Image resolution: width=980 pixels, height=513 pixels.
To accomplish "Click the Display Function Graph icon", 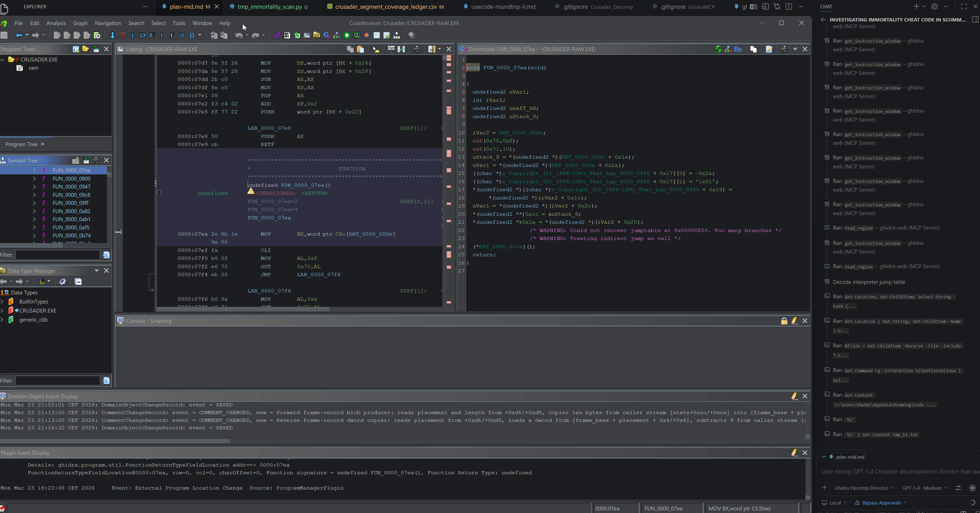I will click(x=337, y=35).
